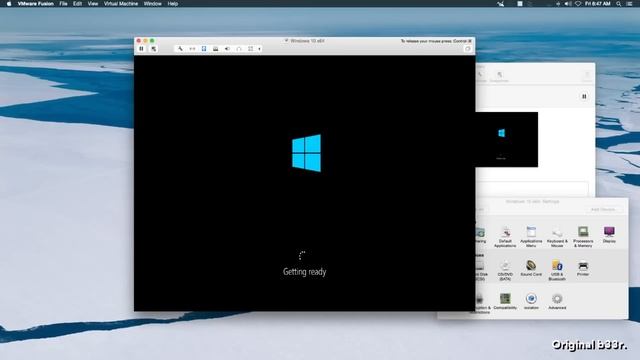Open the Virtual Machine menu
640x360 pixels.
(120, 4)
